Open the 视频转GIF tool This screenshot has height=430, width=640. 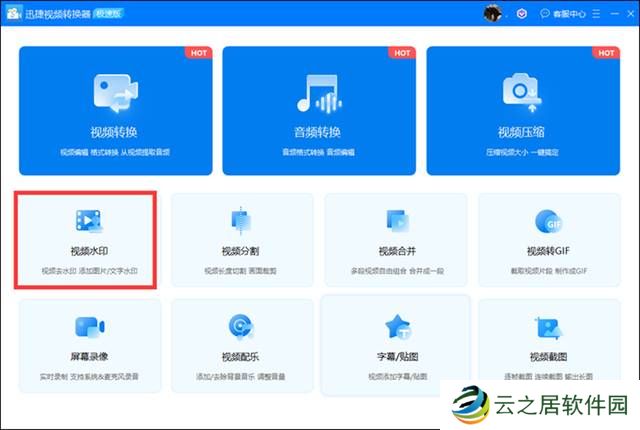[x=548, y=240]
